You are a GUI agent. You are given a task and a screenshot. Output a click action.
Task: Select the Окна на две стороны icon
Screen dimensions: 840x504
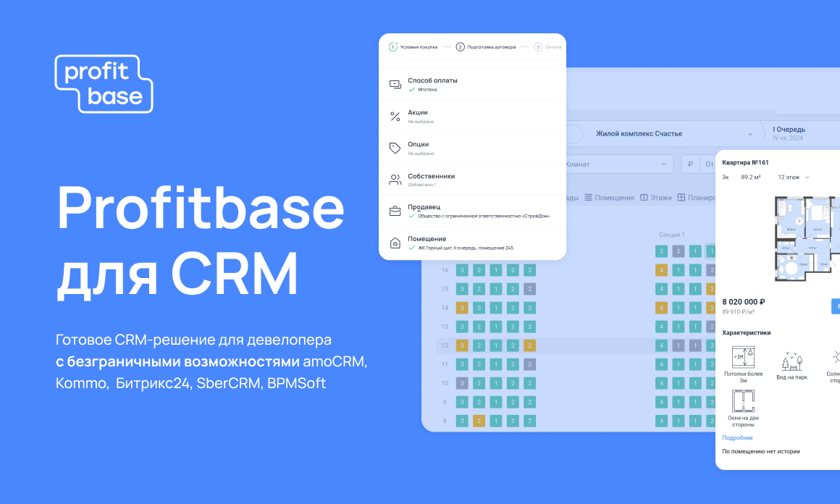pyautogui.click(x=743, y=401)
